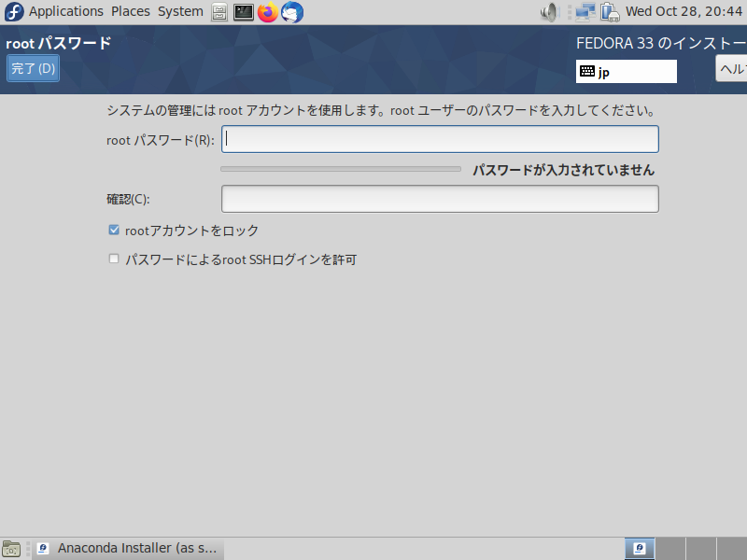Click the show desktop icon in the bottom panel

coord(11,549)
